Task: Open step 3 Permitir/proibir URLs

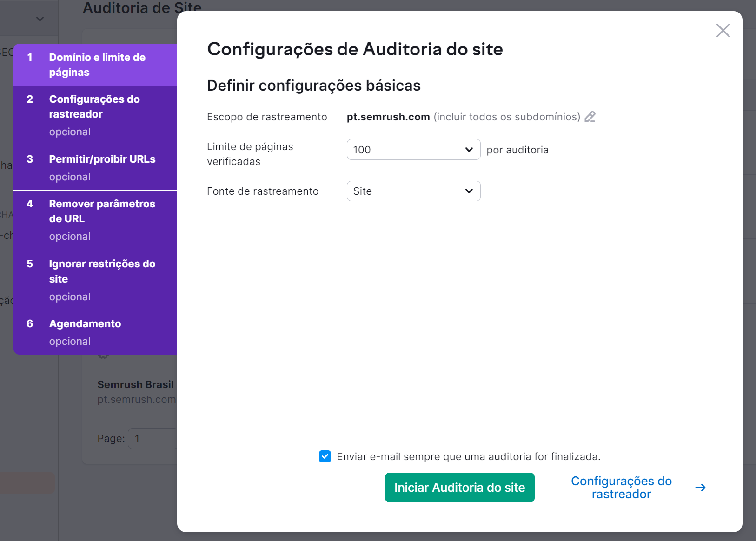Action: 95,167
